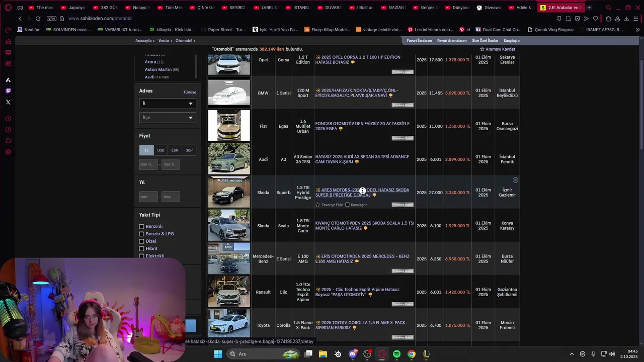Image resolution: width=644 pixels, height=362 pixels.
Task: Open Chrome from the taskbar
Action: point(411,354)
